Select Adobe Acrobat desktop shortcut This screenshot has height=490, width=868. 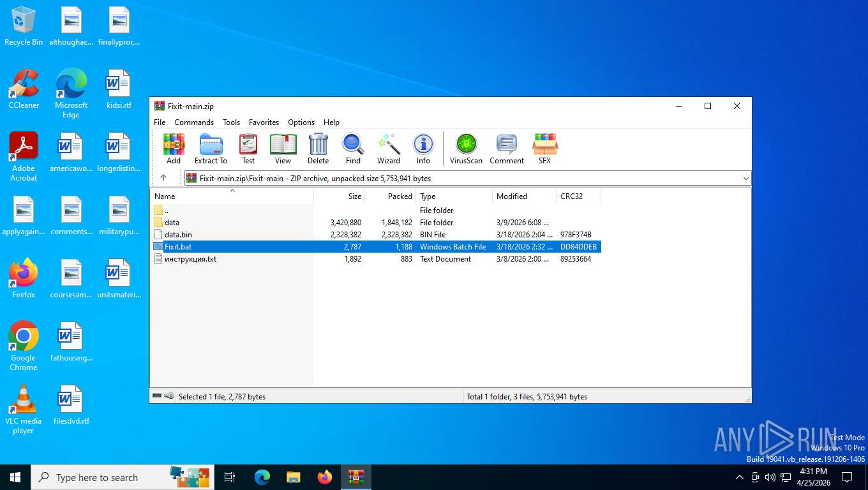(x=24, y=157)
